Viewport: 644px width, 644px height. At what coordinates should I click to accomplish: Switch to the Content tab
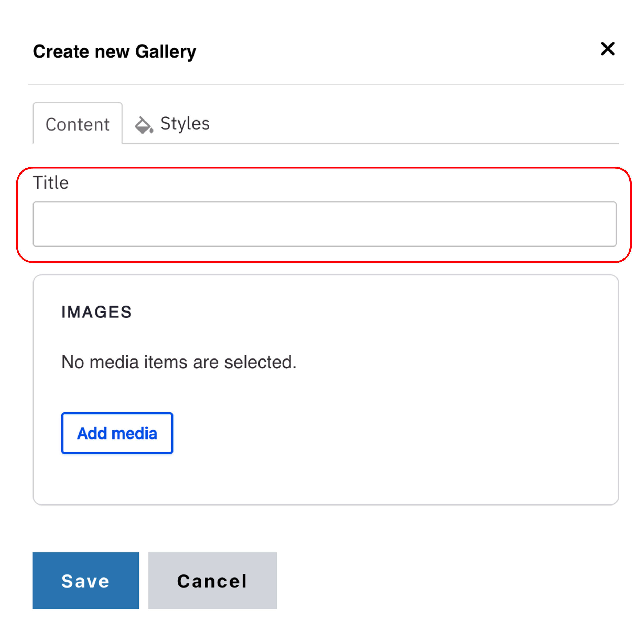click(77, 124)
